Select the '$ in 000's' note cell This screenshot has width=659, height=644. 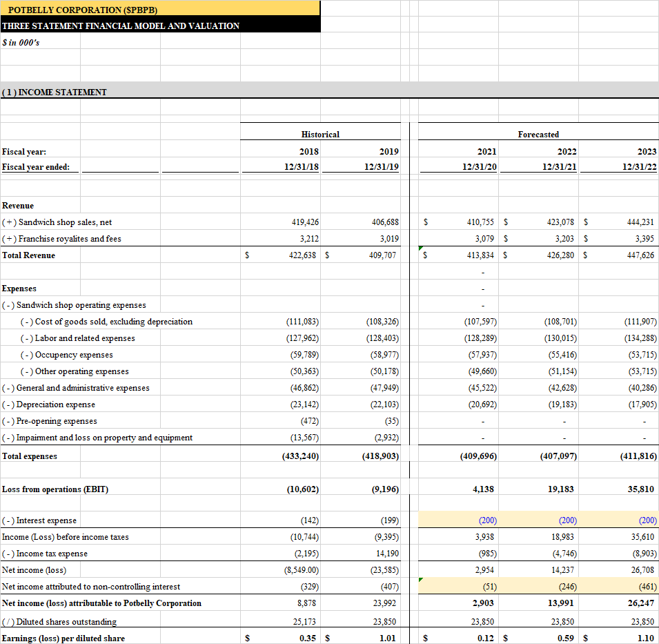[x=40, y=42]
